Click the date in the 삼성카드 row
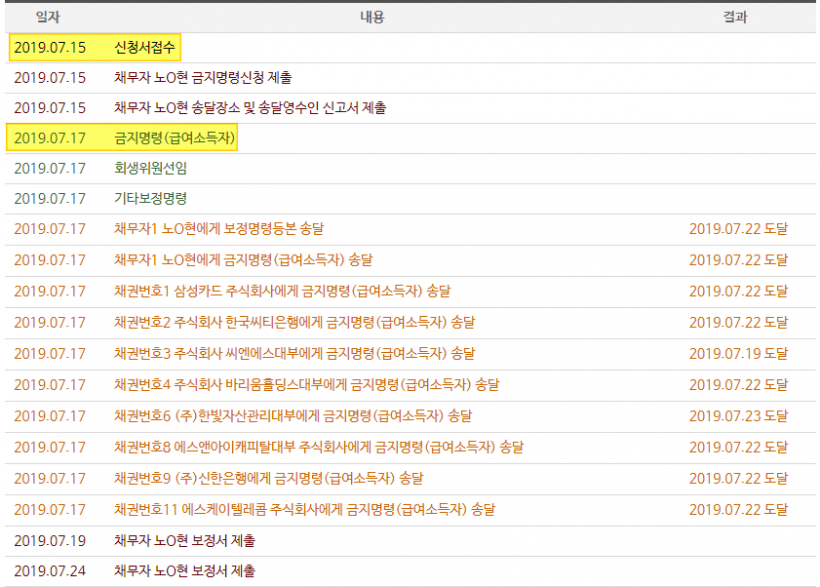820x587 pixels. 50,291
